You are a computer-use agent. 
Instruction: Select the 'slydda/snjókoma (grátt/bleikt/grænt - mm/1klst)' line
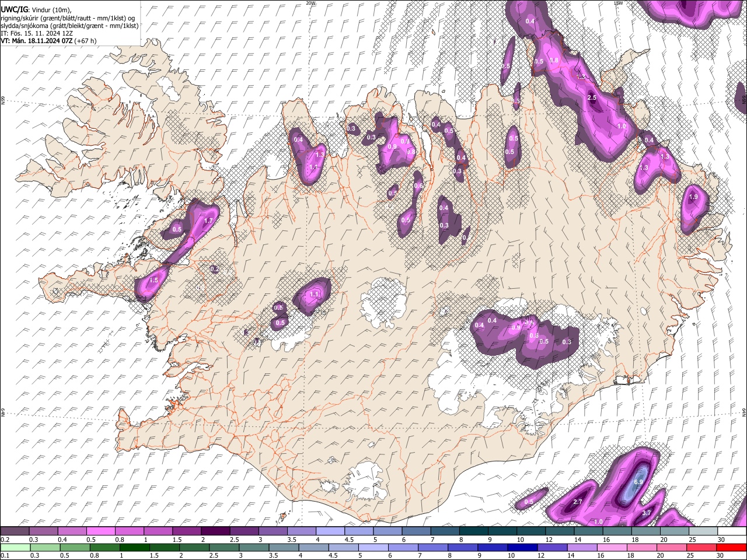[x=69, y=26]
